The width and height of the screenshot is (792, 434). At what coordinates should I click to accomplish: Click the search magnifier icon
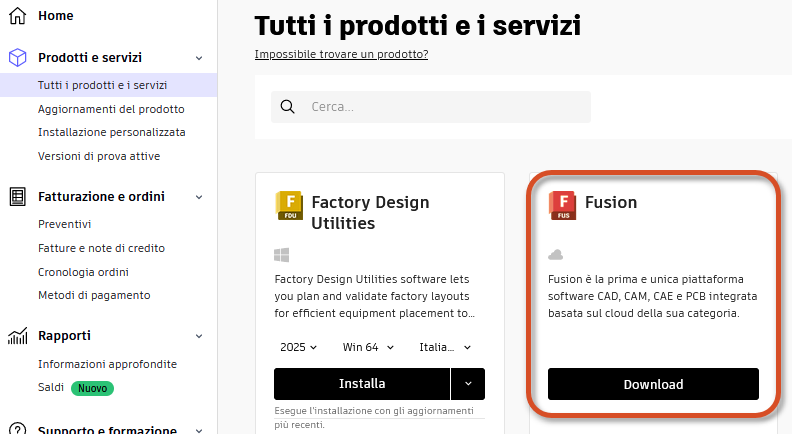[287, 107]
